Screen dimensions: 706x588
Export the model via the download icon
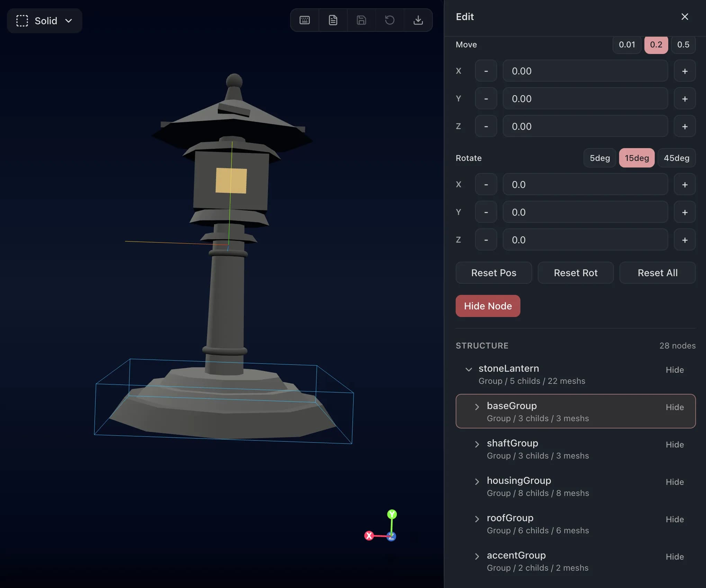click(418, 20)
